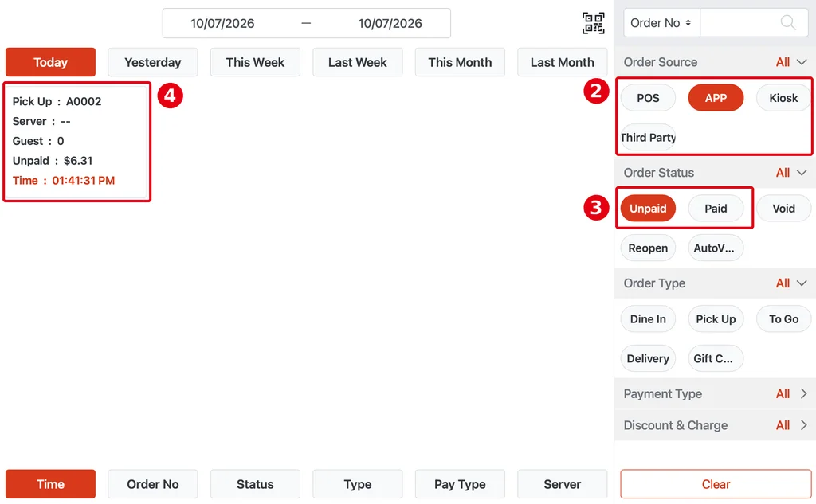This screenshot has width=816, height=504.
Task: Click the search magnifier icon
Action: click(788, 23)
